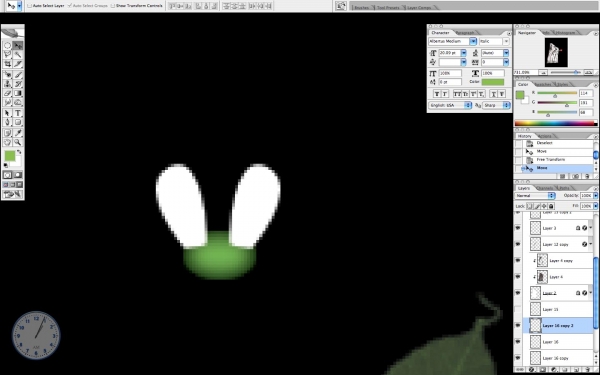600x375 pixels.
Task: Switch to the Paragraph tab
Action: click(465, 33)
